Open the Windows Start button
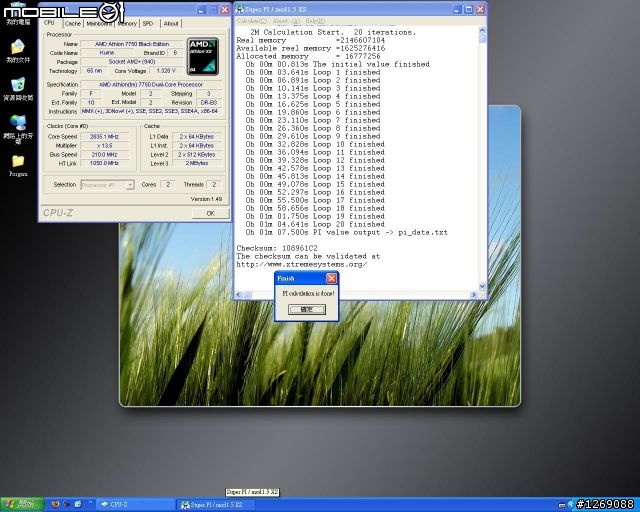The image size is (640, 512). pyautogui.click(x=22, y=504)
